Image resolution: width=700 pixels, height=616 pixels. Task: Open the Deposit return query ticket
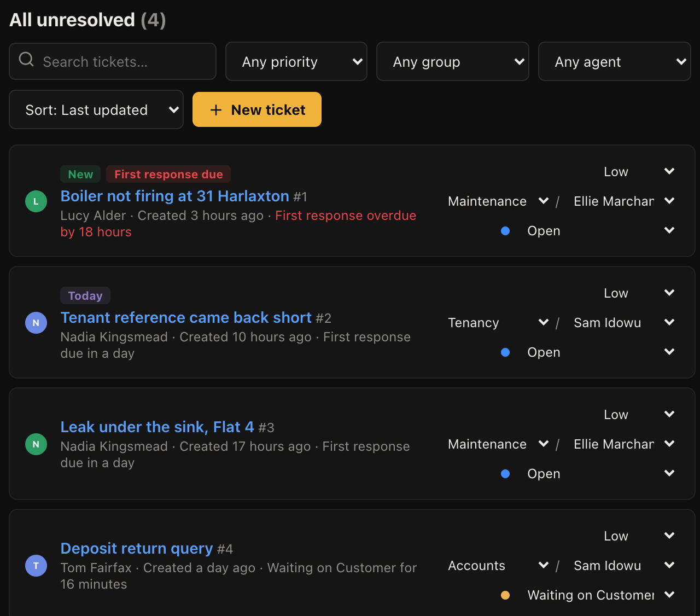pos(137,548)
